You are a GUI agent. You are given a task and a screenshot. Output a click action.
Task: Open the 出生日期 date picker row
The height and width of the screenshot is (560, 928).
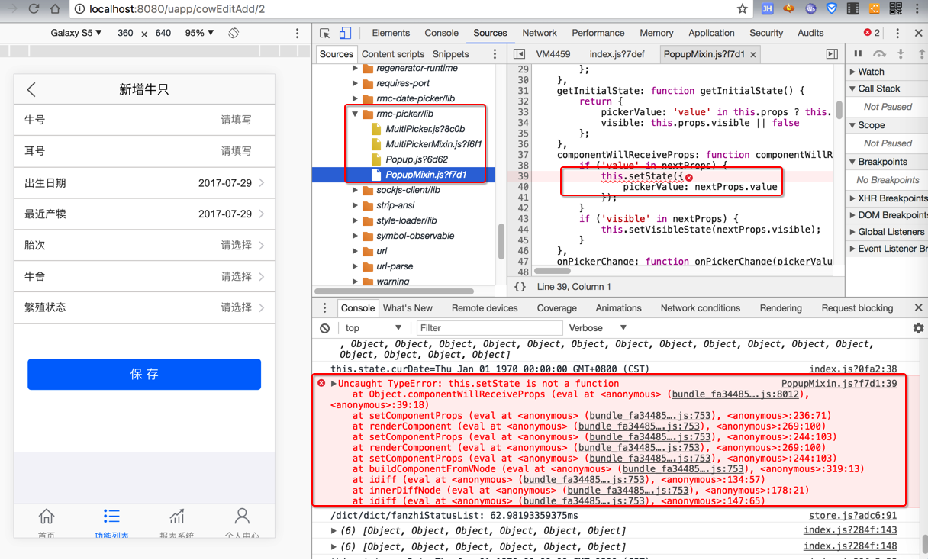pyautogui.click(x=144, y=183)
